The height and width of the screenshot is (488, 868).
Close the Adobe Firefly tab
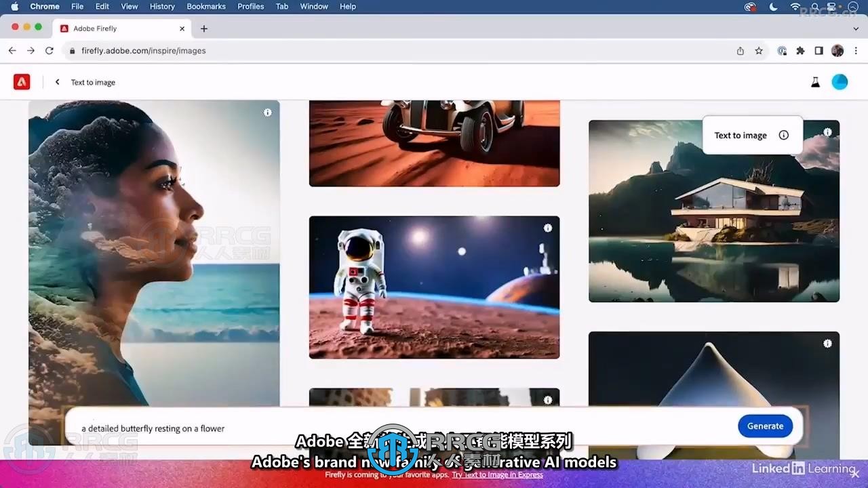point(182,28)
